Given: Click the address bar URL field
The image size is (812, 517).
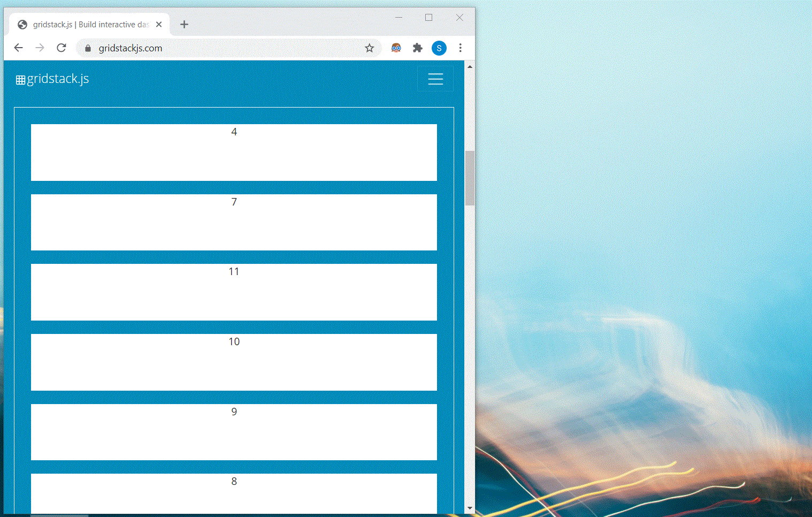Looking at the screenshot, I should click(229, 48).
